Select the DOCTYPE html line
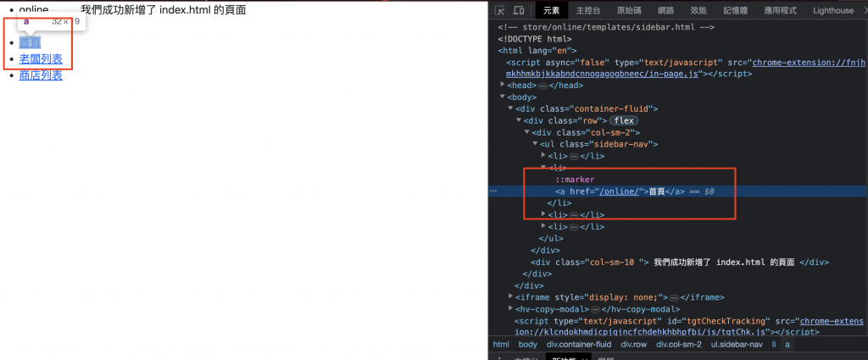This screenshot has height=360, width=868. click(x=534, y=39)
